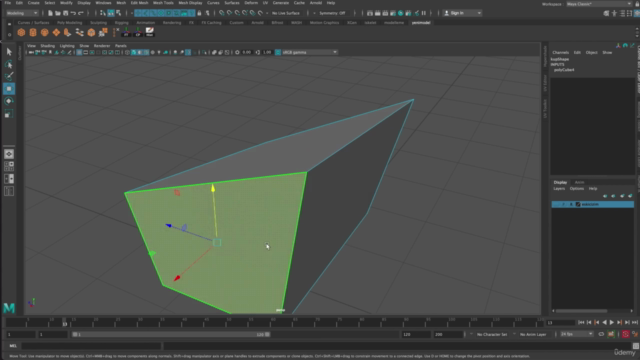Click the third orange polygon shelf icon
This screenshot has height=360, width=640.
tap(44, 32)
